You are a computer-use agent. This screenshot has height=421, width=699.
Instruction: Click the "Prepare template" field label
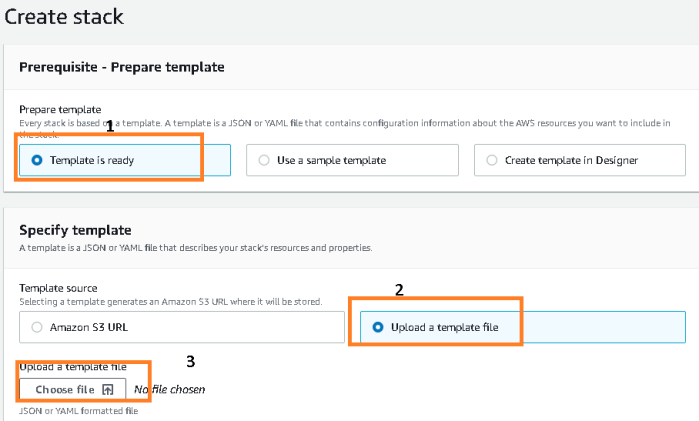60,109
